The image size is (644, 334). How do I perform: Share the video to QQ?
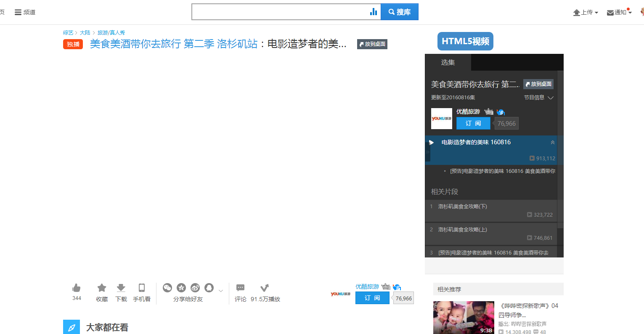[208, 288]
